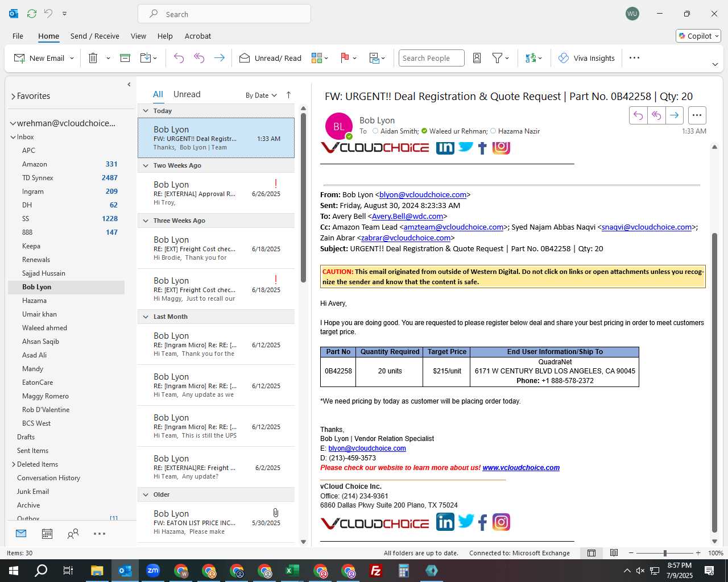Click blyon@vcloudchoice.com link in signature
This screenshot has width=728, height=582.
click(367, 448)
